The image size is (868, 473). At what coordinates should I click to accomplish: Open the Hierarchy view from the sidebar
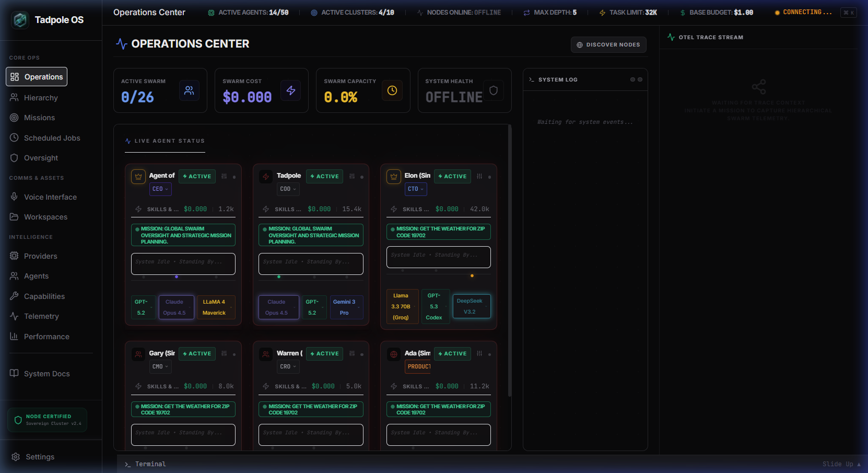pos(42,98)
